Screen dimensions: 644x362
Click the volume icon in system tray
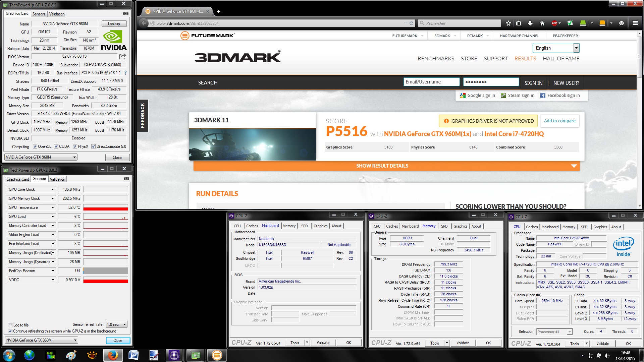(607, 356)
